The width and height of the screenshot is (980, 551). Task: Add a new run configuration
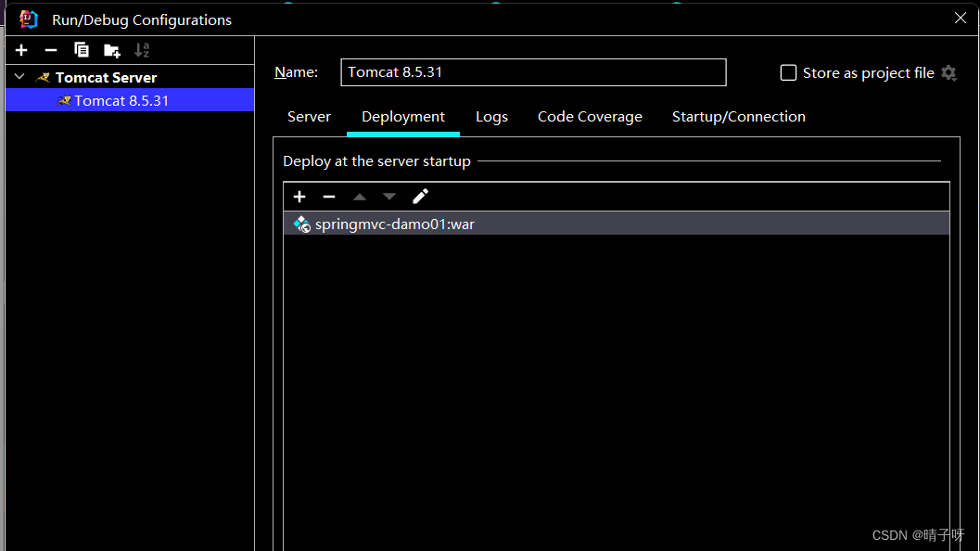(21, 50)
